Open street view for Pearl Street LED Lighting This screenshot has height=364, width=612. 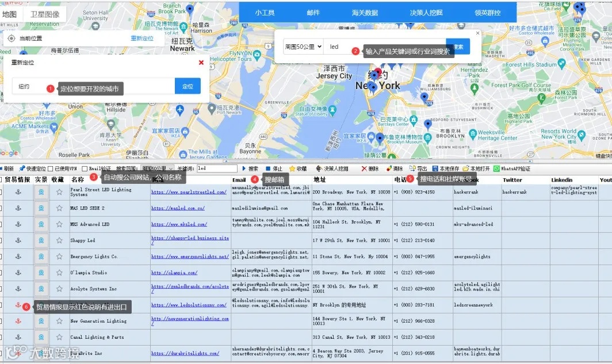coord(41,192)
